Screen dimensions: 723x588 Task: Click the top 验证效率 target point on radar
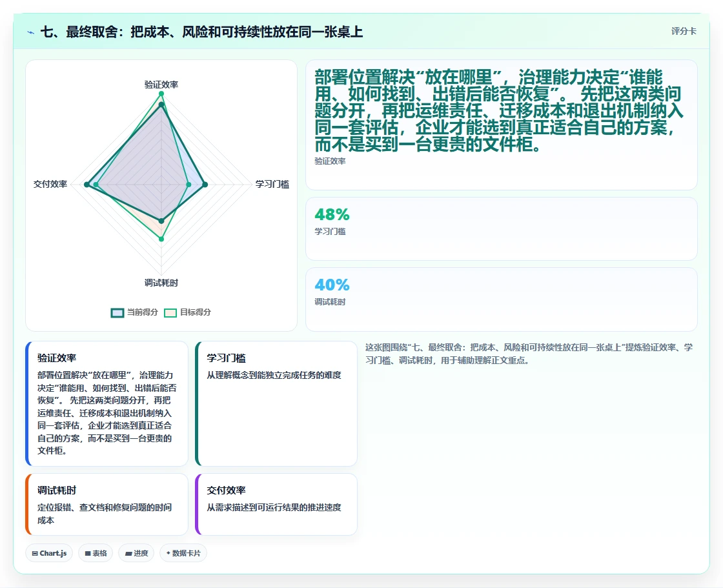pos(161,94)
